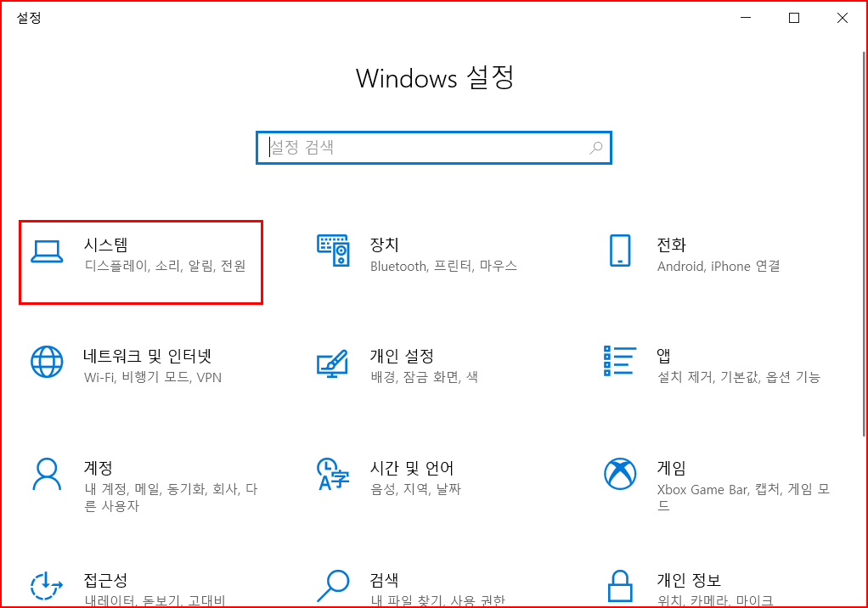Screen dimensions: 868x608
Task: Select the 앱 category title
Action: click(x=663, y=356)
